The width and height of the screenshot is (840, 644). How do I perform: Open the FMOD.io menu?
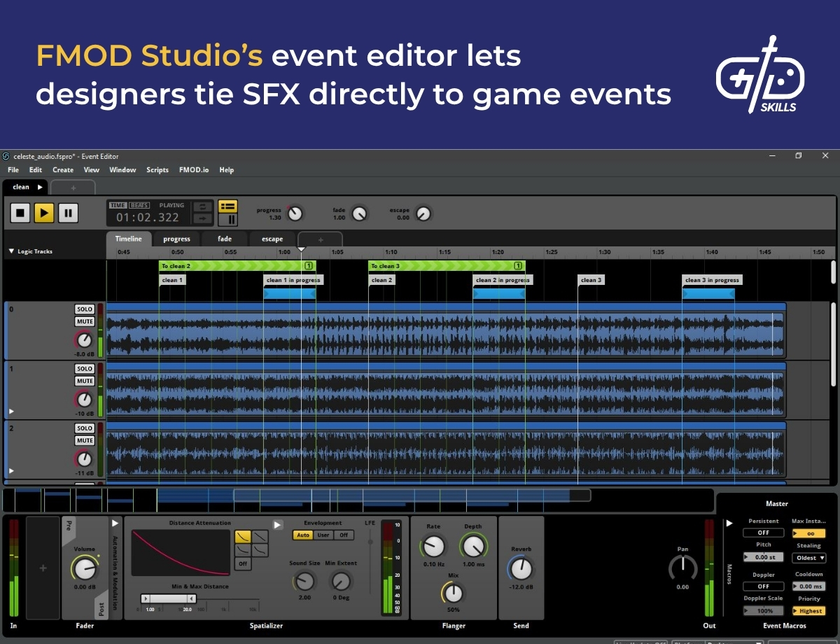(194, 169)
